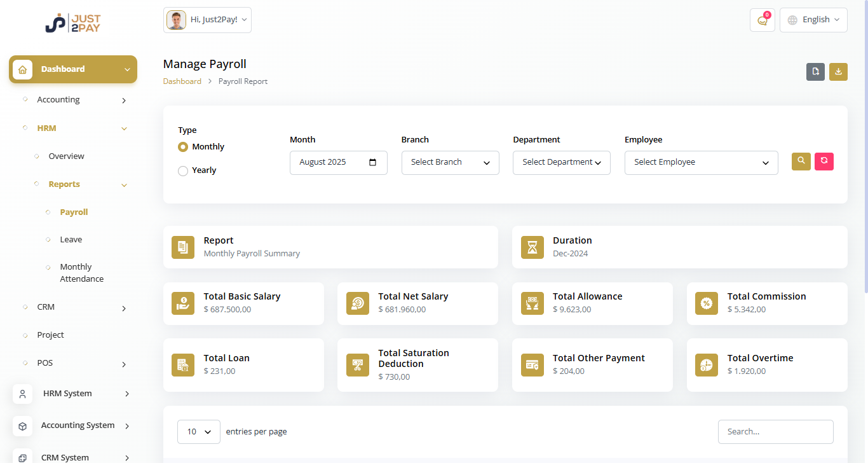Click the Dashboard breadcrumb link
Image resolution: width=868 pixels, height=463 pixels.
(x=182, y=81)
